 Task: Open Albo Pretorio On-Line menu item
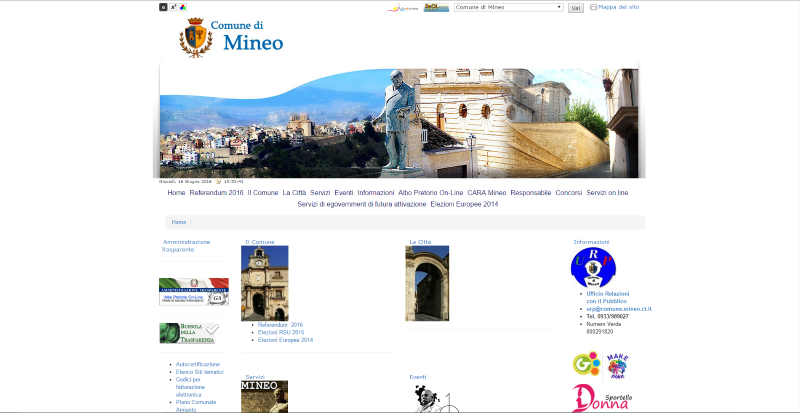[431, 193]
